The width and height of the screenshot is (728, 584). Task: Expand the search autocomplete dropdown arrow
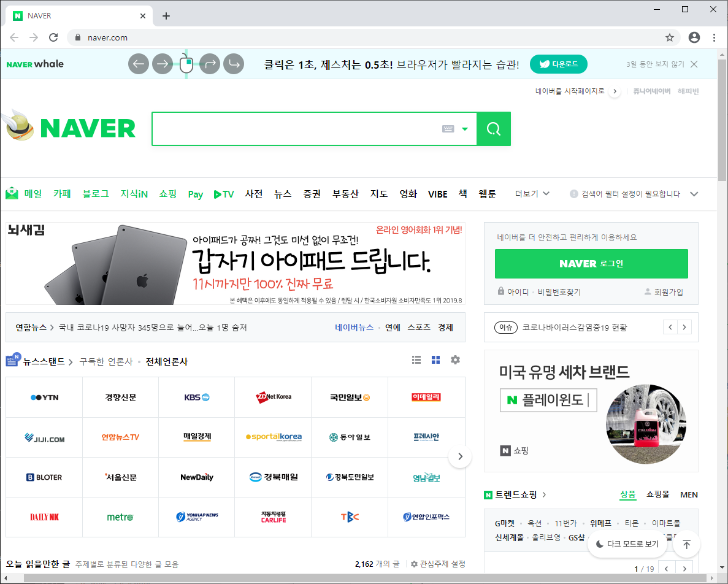(x=465, y=129)
